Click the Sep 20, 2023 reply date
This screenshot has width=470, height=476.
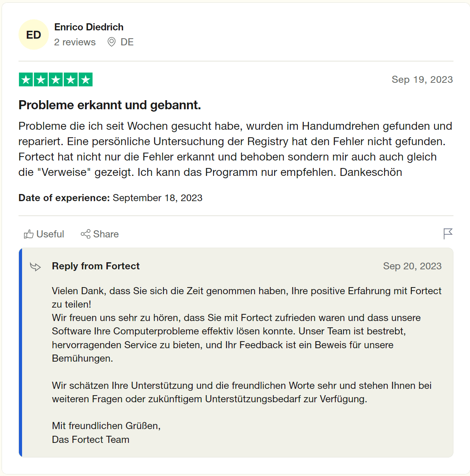(412, 266)
